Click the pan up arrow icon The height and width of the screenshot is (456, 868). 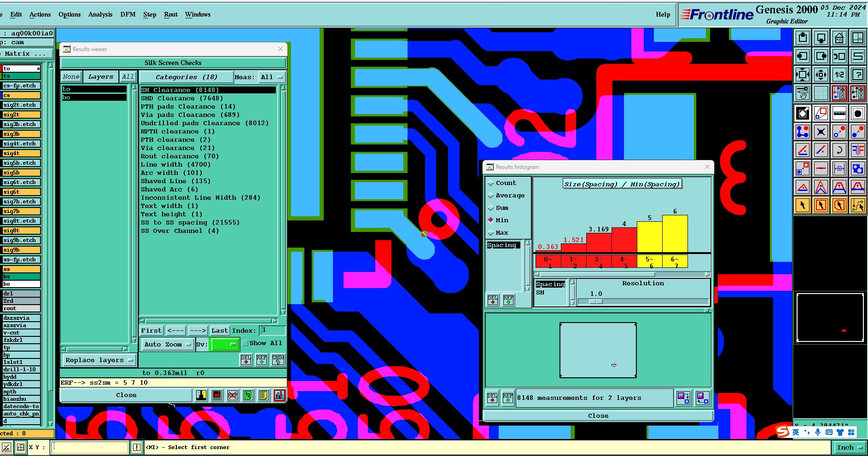[803, 38]
